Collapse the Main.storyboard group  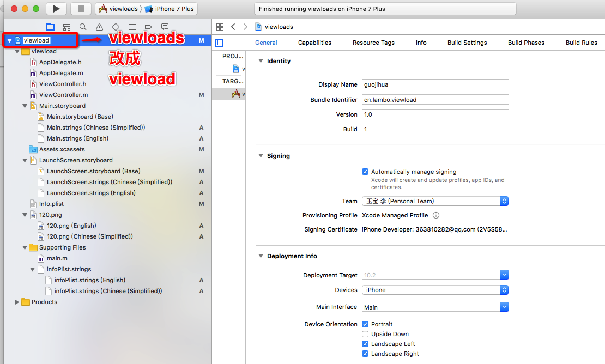[x=25, y=106]
